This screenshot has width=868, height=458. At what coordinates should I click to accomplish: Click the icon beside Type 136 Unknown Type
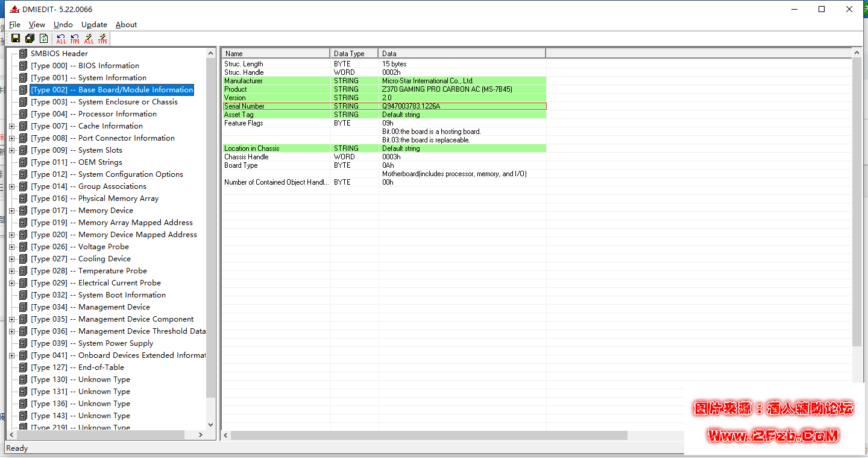(x=23, y=404)
